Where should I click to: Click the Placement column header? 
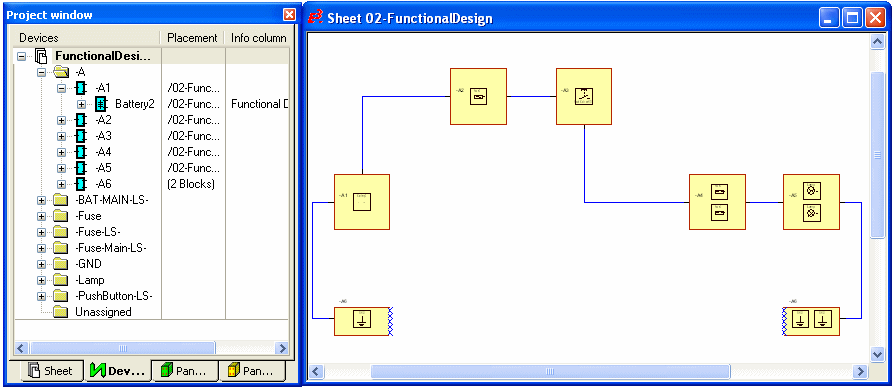pyautogui.click(x=193, y=38)
